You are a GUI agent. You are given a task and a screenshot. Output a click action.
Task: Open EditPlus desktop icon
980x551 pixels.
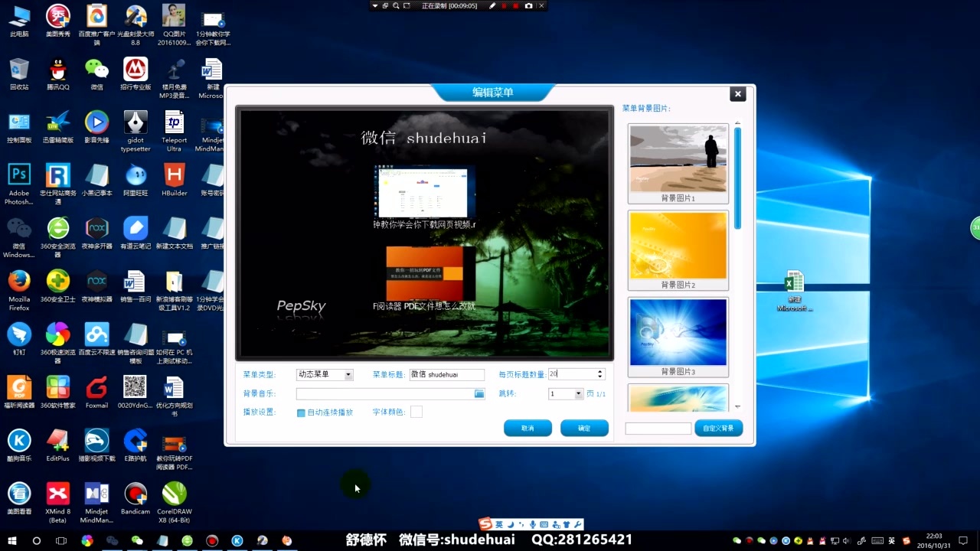(x=58, y=445)
